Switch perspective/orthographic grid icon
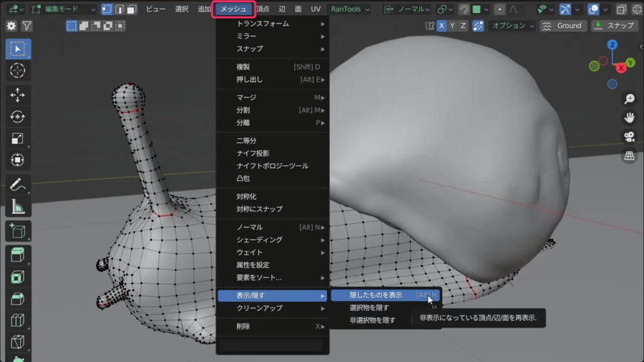The height and width of the screenshot is (362, 644). coord(629,156)
